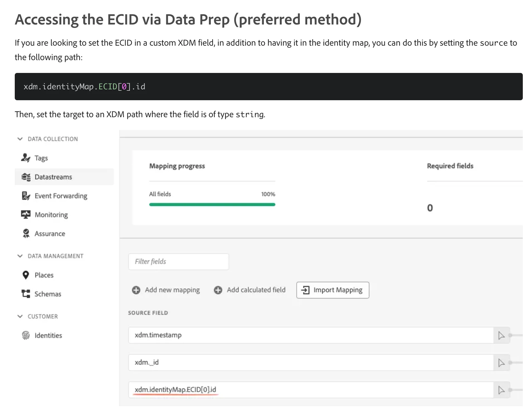
Task: Collapse the Data Management section
Action: [20, 256]
